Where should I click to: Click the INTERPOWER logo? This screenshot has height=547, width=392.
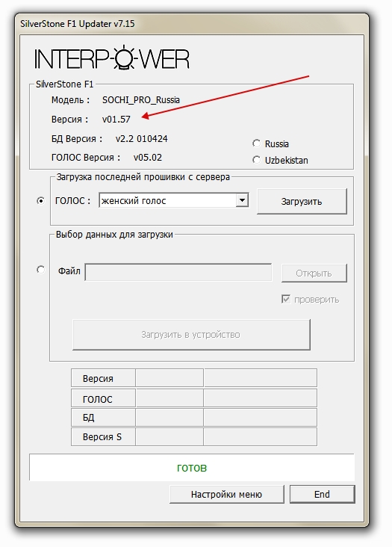pos(112,58)
